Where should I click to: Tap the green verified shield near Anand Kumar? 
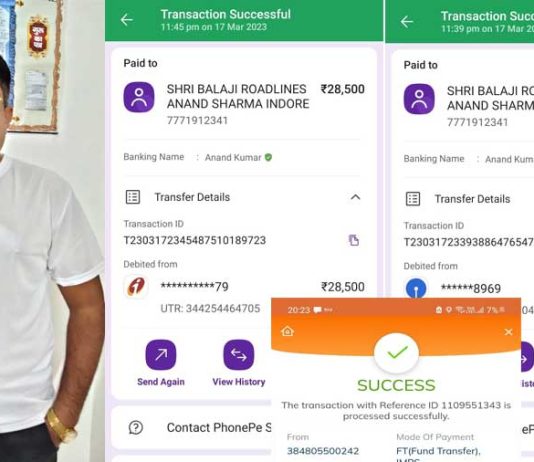268,157
